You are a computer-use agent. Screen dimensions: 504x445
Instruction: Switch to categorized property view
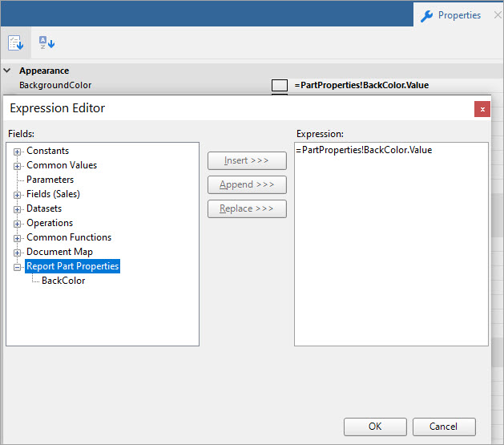[16, 42]
